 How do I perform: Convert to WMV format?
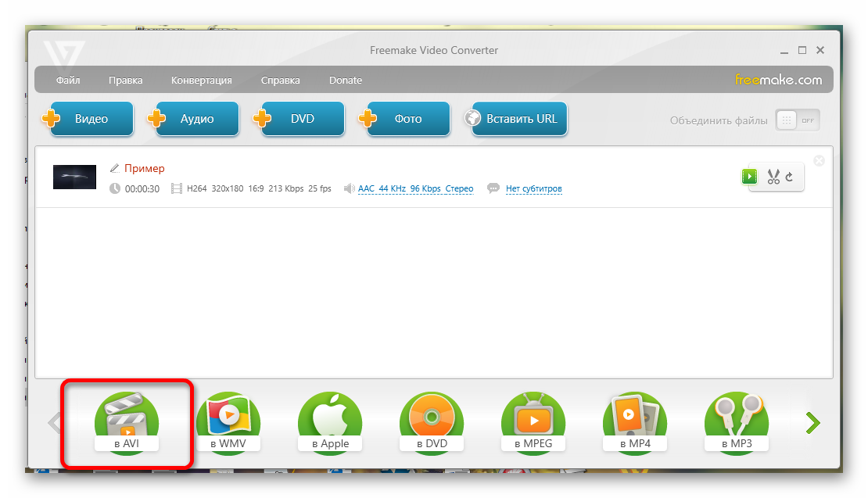point(228,423)
